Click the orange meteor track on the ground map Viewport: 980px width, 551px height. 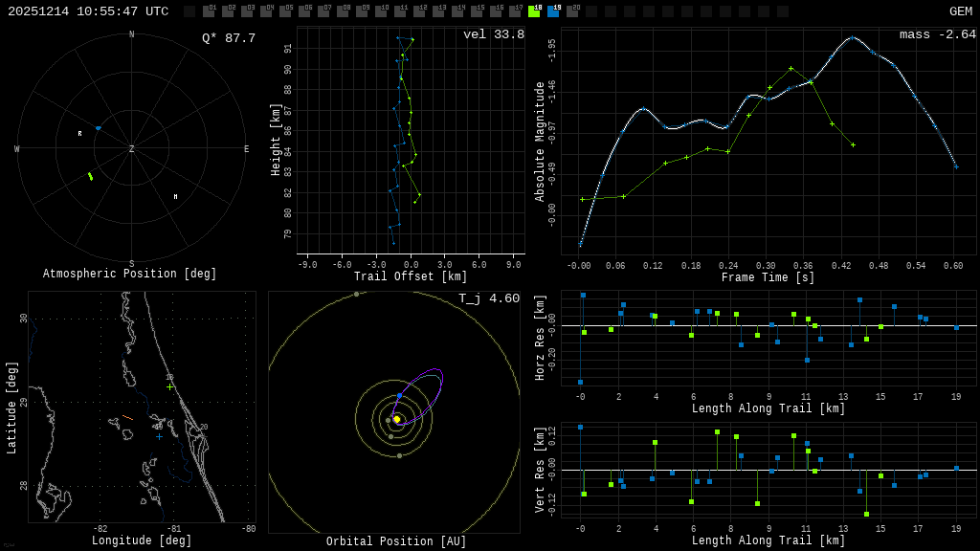pos(127,417)
